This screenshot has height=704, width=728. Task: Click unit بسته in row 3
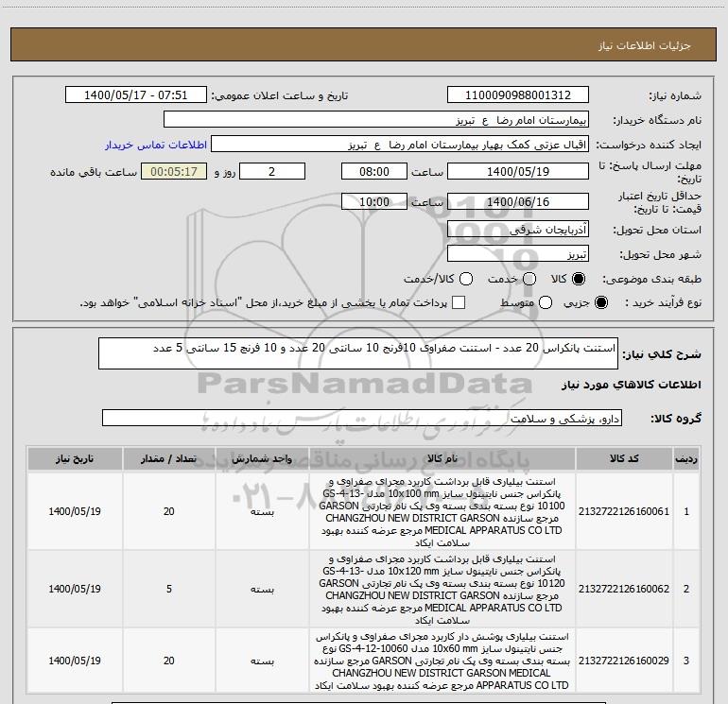262,661
